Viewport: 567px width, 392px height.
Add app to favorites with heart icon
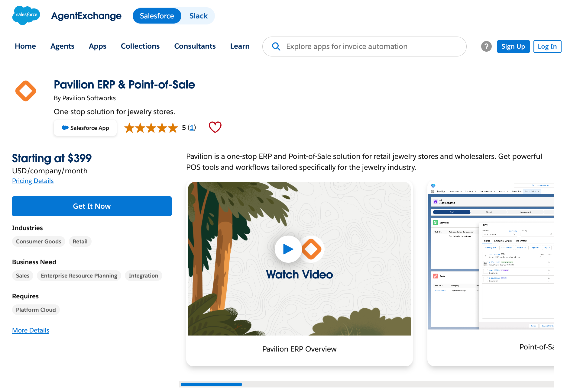click(x=215, y=127)
